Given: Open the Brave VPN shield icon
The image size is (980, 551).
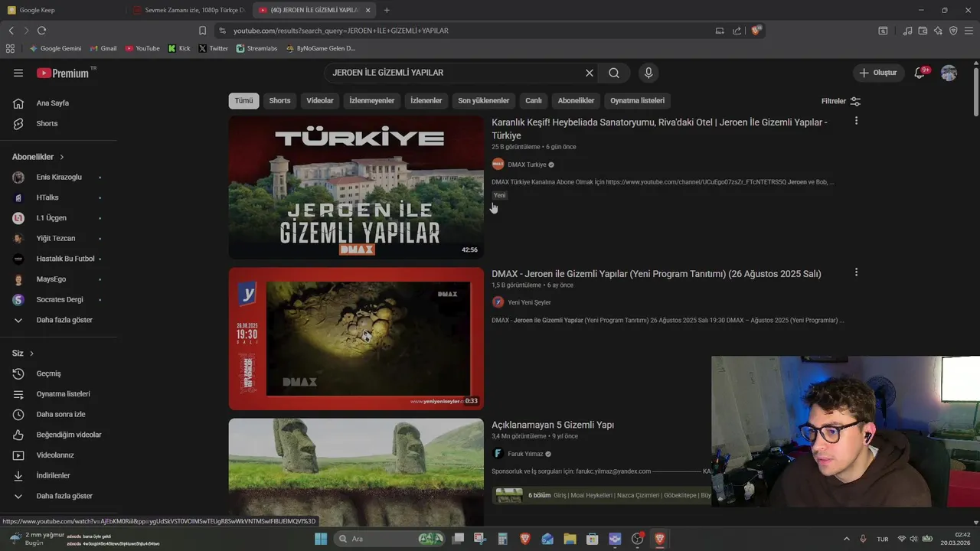Looking at the screenshot, I should [x=953, y=31].
